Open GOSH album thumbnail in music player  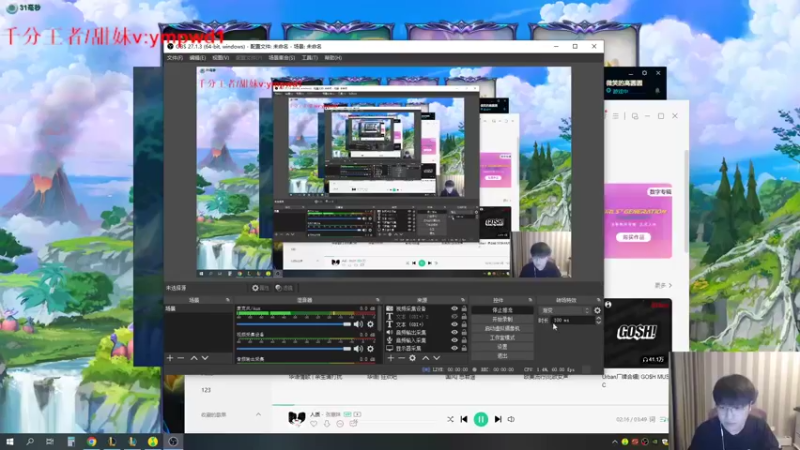point(638,333)
